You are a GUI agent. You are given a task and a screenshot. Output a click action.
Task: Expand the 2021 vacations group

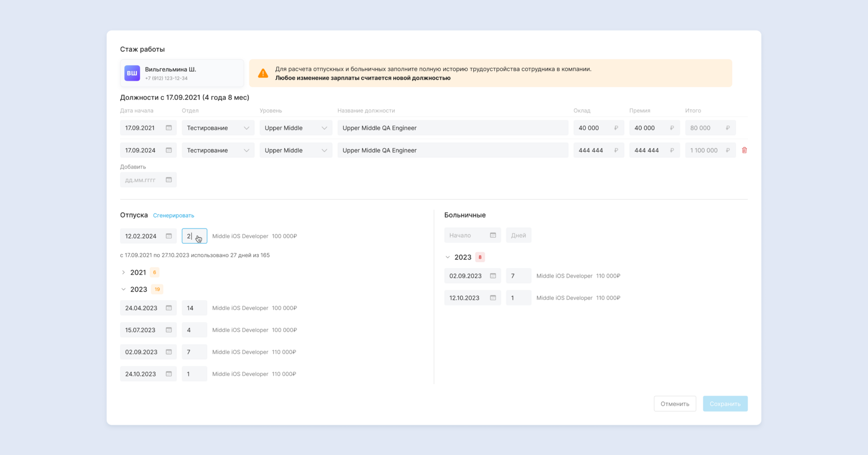pyautogui.click(x=123, y=272)
